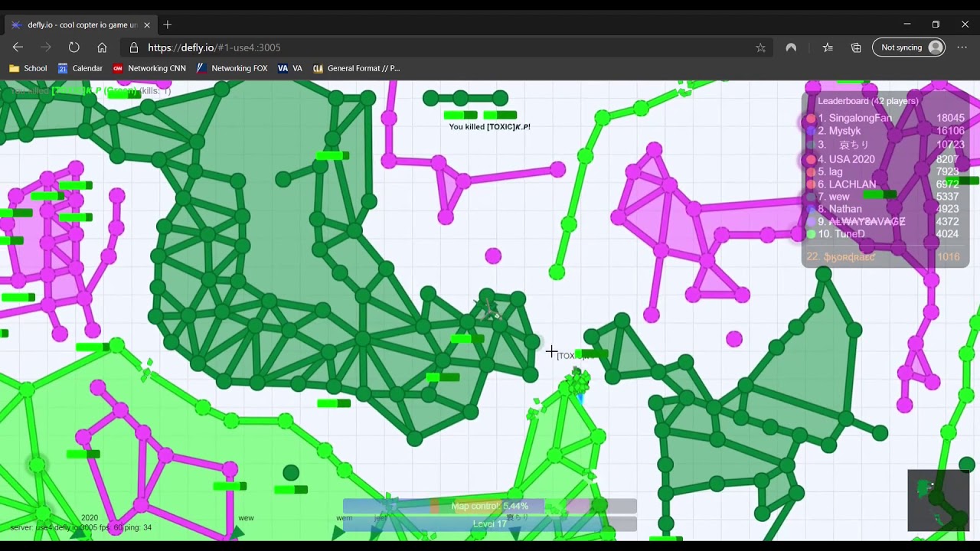Viewport: 980px width, 551px height.
Task: Close the defly.io tab
Action: (x=147, y=24)
